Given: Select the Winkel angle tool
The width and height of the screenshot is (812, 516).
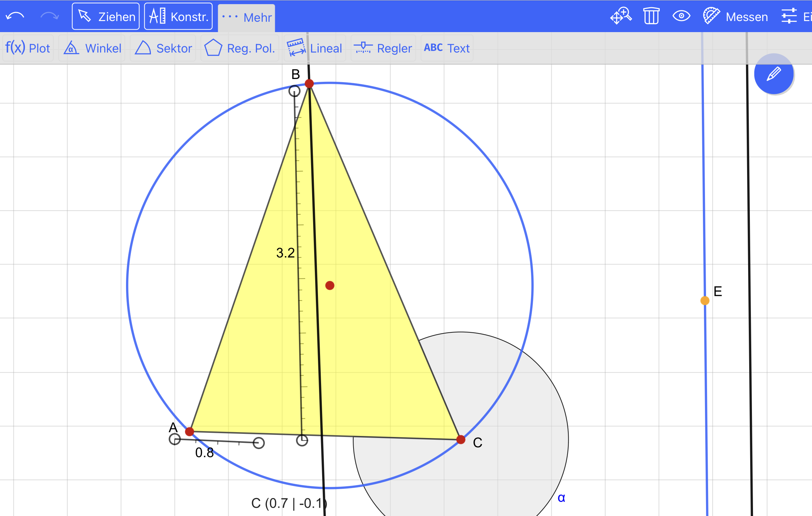Looking at the screenshot, I should click(x=92, y=48).
